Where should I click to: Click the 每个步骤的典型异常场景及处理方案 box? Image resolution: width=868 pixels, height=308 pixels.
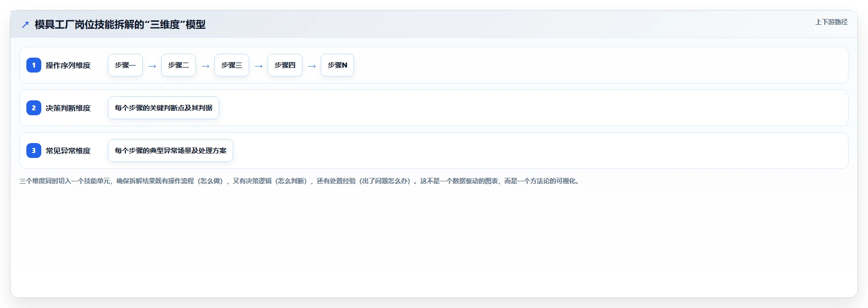click(x=171, y=151)
